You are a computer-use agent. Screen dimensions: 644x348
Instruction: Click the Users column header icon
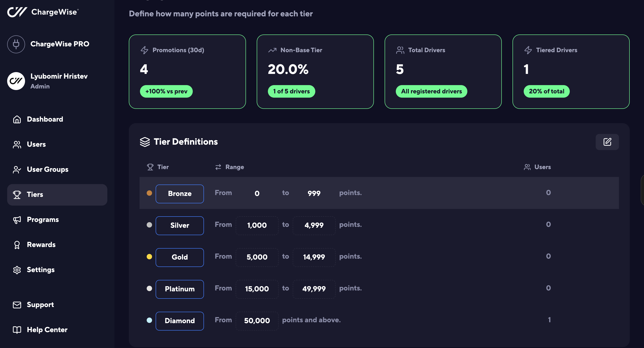tap(527, 167)
